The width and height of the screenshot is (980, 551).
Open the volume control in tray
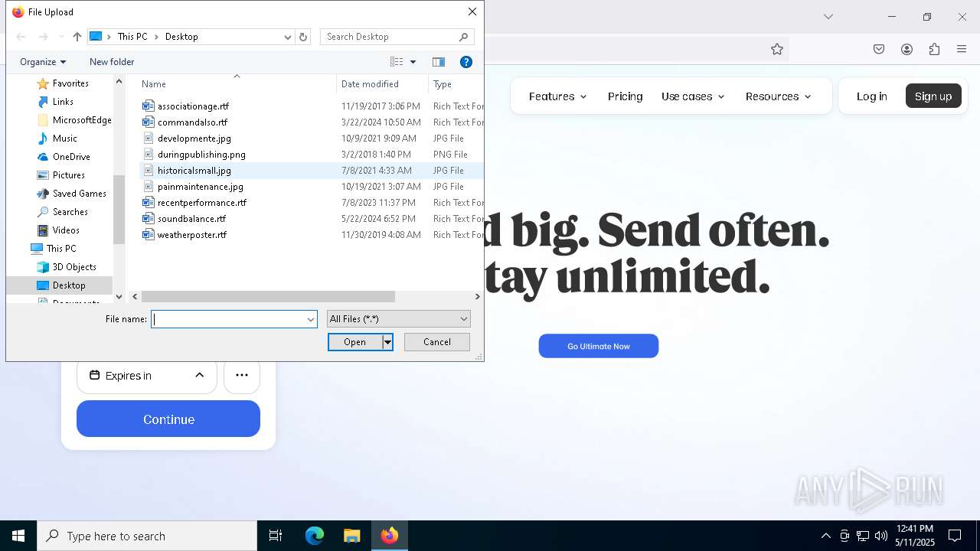(881, 536)
